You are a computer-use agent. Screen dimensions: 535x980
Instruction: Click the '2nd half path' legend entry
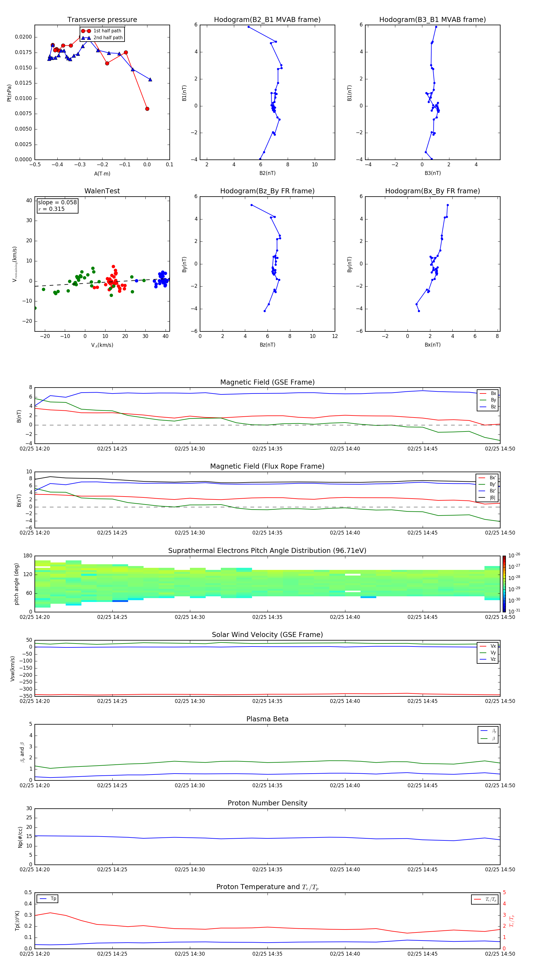[102, 38]
